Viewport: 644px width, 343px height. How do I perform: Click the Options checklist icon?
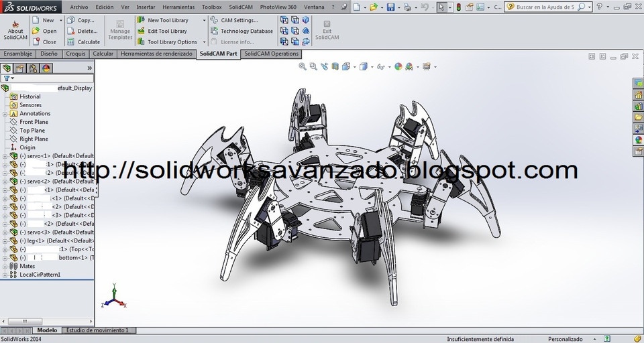[480, 7]
